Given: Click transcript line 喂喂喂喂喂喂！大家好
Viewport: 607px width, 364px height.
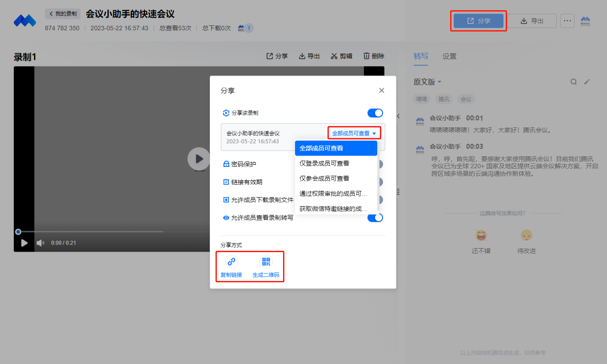Looking at the screenshot, I should pos(491,131).
